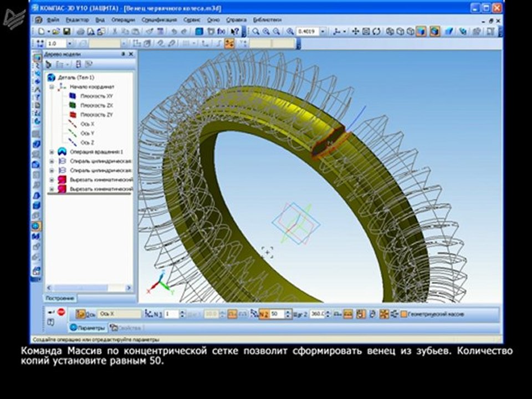Viewport: 532px width, 399px height.
Task: Click the N2 copies field showing 50
Action: coord(277,314)
